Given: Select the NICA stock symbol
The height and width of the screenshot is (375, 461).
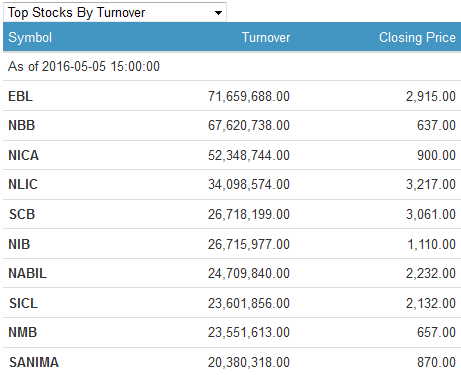Looking at the screenshot, I should pos(23,155).
